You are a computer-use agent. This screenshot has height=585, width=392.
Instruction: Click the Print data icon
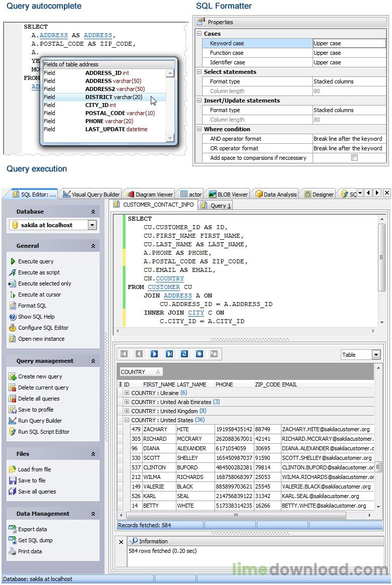point(13,551)
